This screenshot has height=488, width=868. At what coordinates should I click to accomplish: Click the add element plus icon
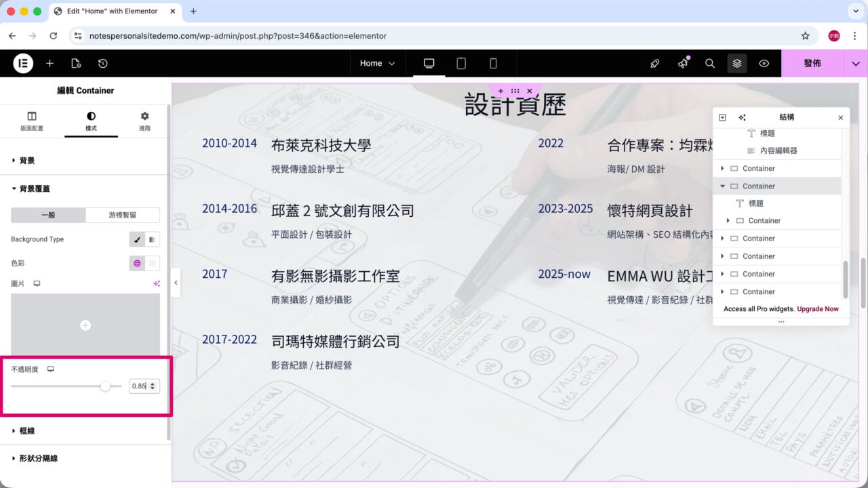(x=50, y=63)
